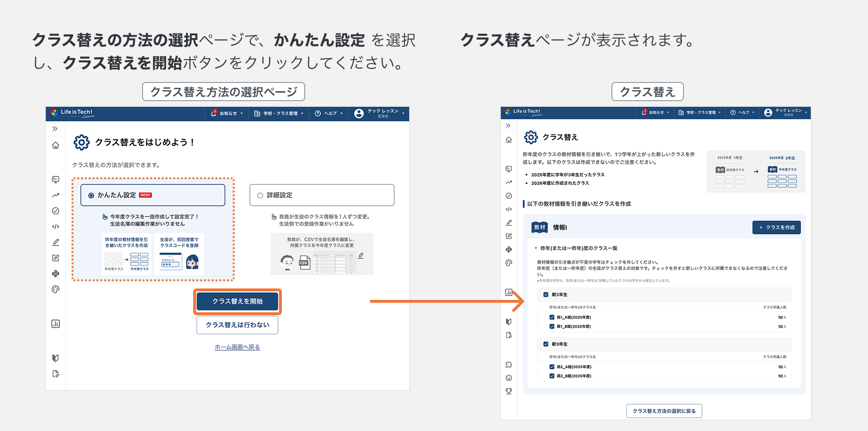Open Home icon in selection page sidebar
This screenshot has width=868, height=431.
tap(55, 145)
